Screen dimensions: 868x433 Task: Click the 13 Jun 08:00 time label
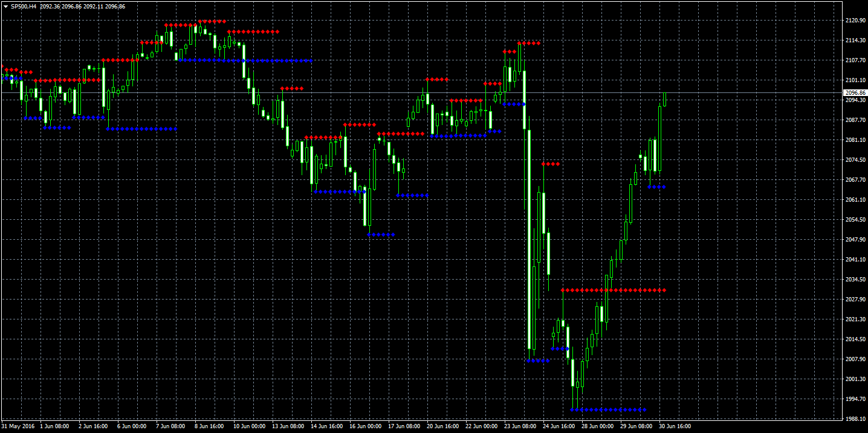click(288, 426)
